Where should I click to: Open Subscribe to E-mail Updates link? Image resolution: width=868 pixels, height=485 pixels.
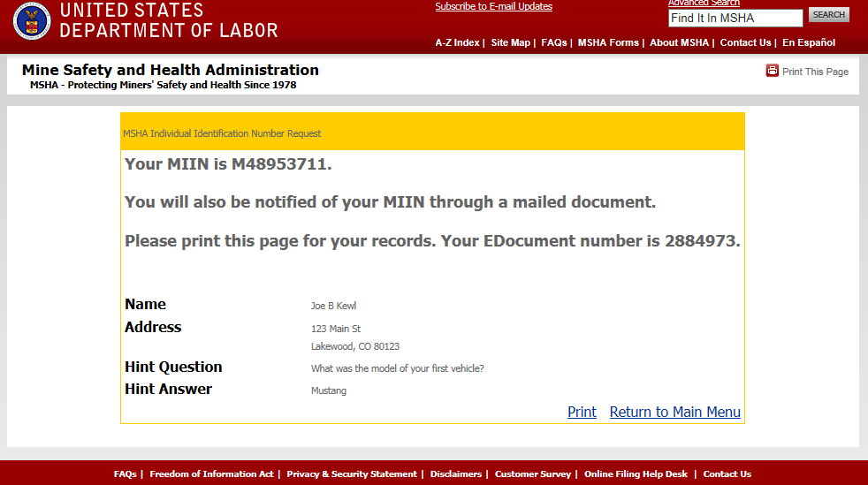pos(493,7)
